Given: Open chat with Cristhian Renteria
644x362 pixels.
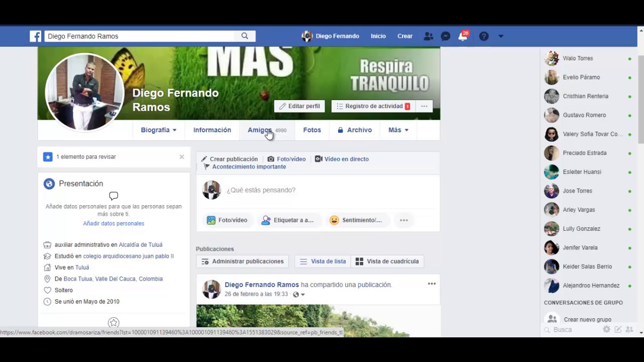Looking at the screenshot, I should [x=588, y=96].
